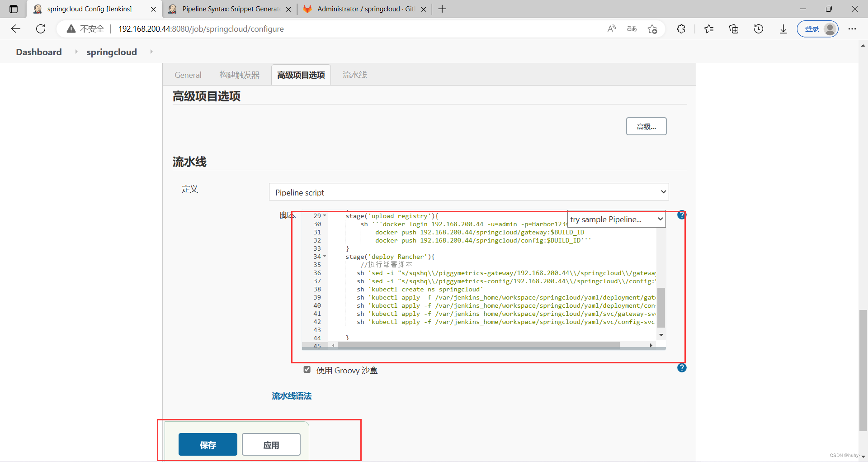Click the script help question icon
The image size is (868, 462).
pos(681,215)
